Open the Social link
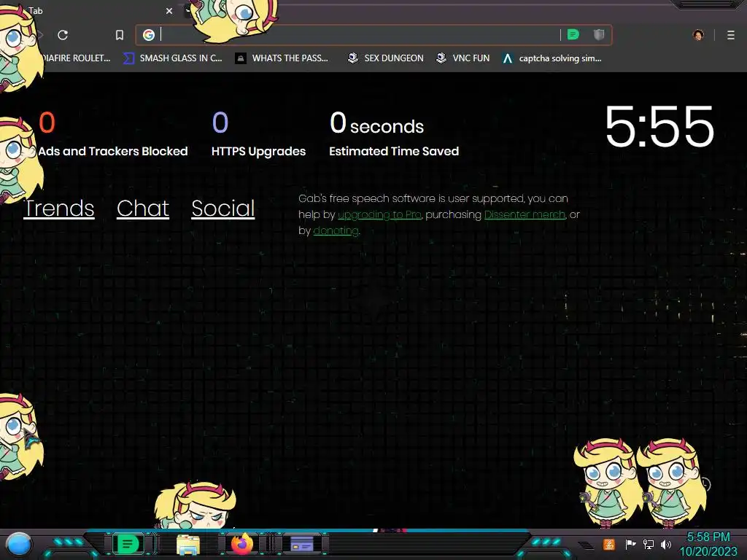This screenshot has height=560, width=747. point(223,209)
